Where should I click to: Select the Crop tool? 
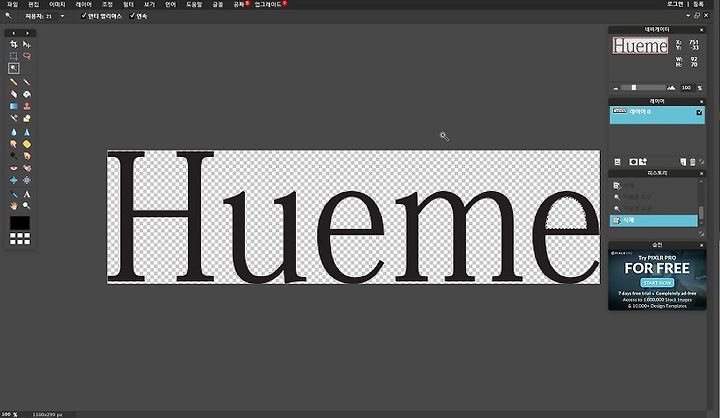click(x=14, y=44)
